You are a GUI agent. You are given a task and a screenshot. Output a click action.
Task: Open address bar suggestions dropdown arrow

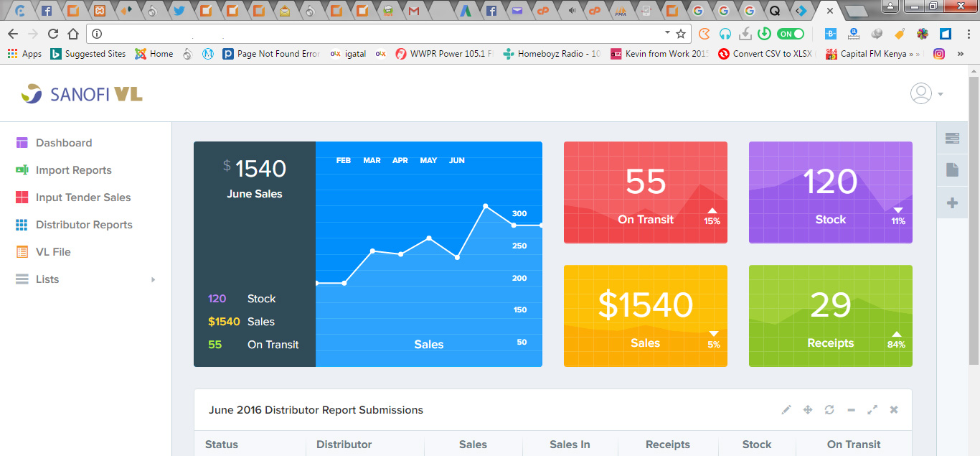pyautogui.click(x=667, y=33)
